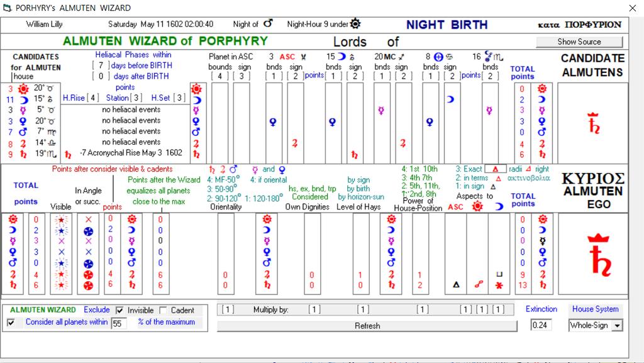Click the 'NIGHT BIRTH' heading
This screenshot has width=644, height=363.
tap(447, 25)
